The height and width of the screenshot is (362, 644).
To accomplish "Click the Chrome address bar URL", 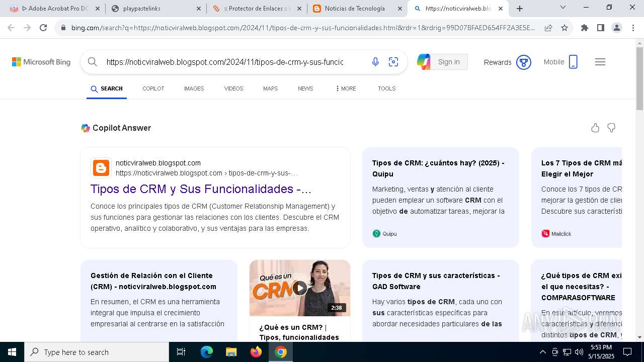I will [303, 28].
